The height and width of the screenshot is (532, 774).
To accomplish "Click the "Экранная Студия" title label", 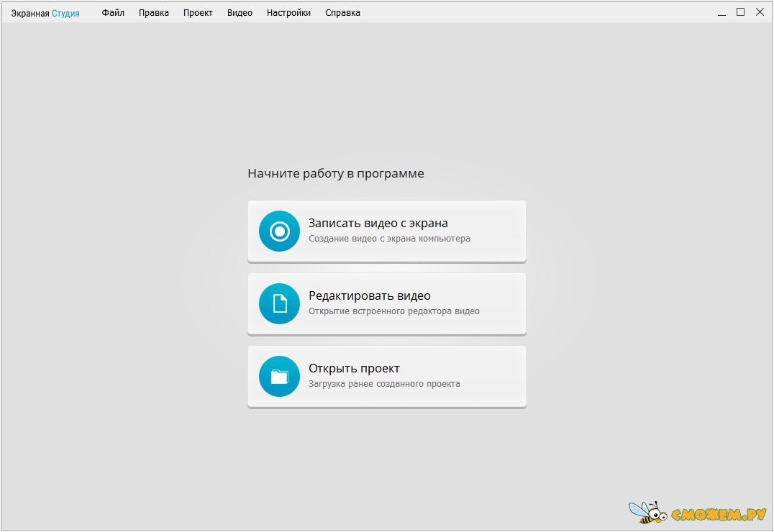I will (x=45, y=13).
